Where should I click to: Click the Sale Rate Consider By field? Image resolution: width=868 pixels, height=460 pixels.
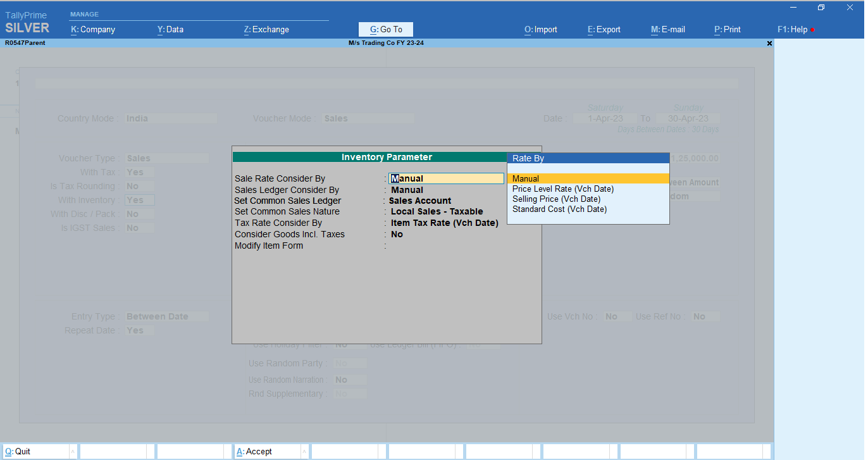pos(446,178)
